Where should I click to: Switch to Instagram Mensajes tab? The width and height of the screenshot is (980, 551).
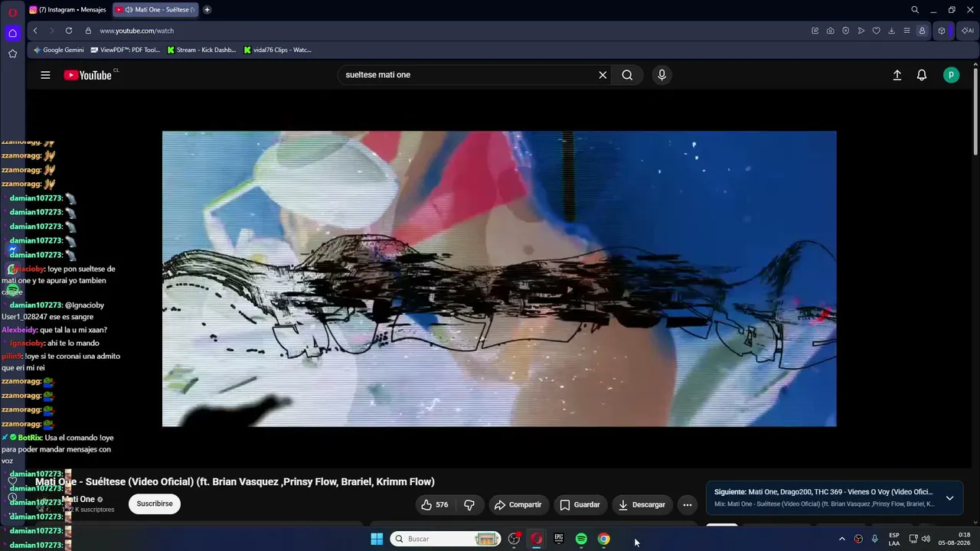click(68, 10)
